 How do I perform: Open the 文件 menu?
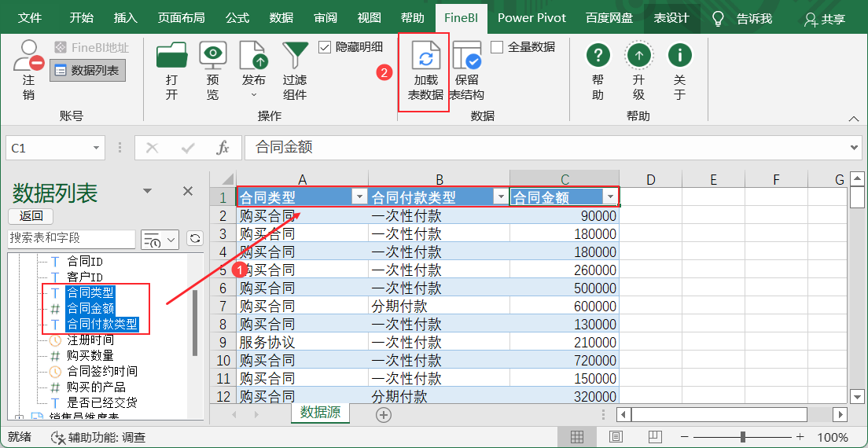(30, 18)
